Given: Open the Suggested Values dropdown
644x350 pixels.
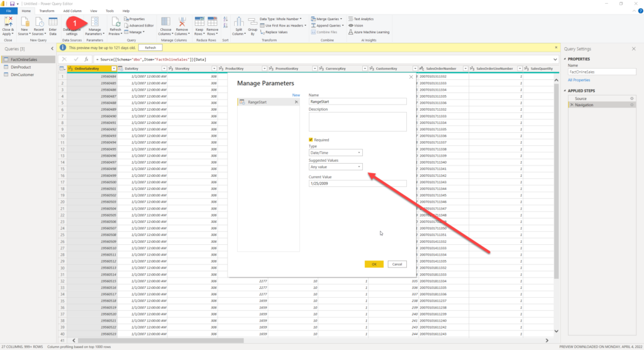Looking at the screenshot, I should click(x=336, y=167).
